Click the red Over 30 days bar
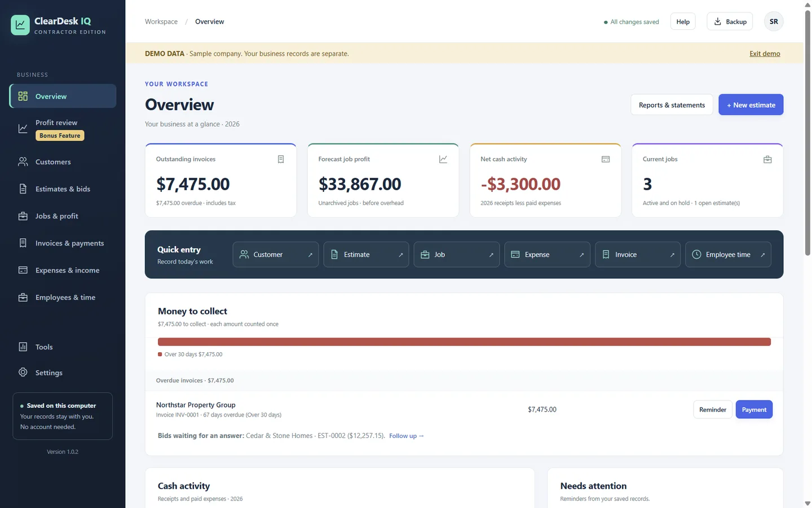The width and height of the screenshot is (812, 508). (x=464, y=342)
